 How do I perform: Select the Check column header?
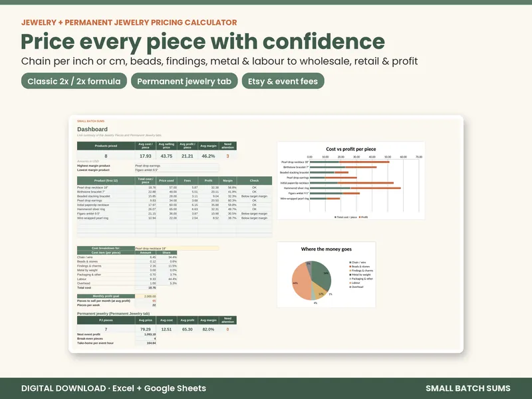pos(254,180)
